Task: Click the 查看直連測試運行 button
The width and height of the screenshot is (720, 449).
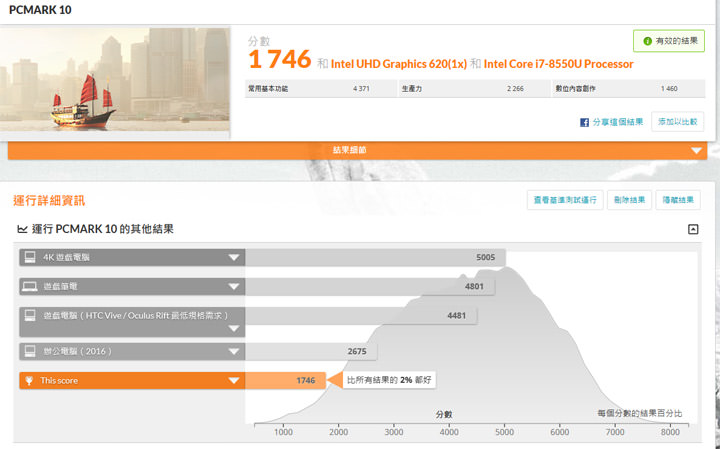Action: coord(565,200)
